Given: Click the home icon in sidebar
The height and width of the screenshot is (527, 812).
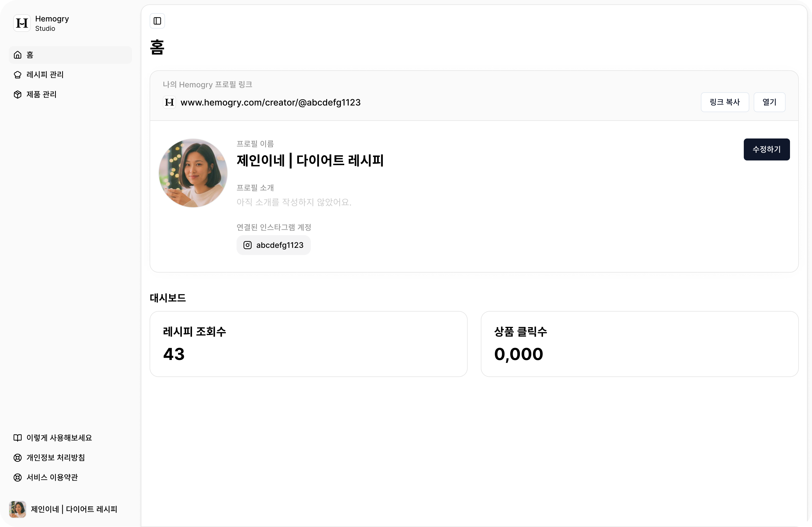Looking at the screenshot, I should [18, 55].
